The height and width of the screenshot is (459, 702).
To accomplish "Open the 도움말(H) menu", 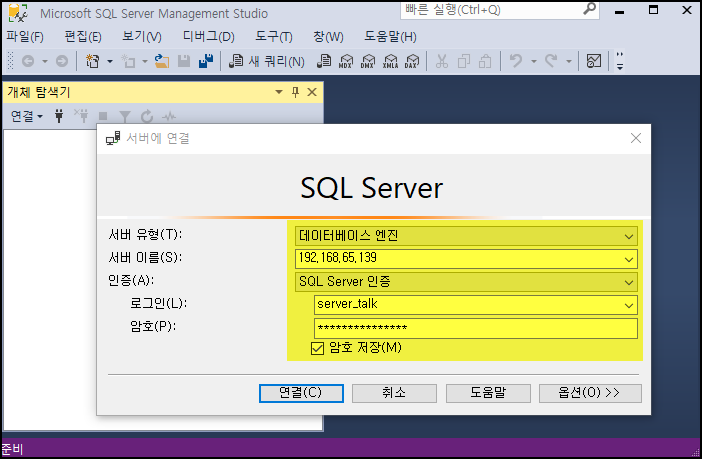I will tap(390, 37).
